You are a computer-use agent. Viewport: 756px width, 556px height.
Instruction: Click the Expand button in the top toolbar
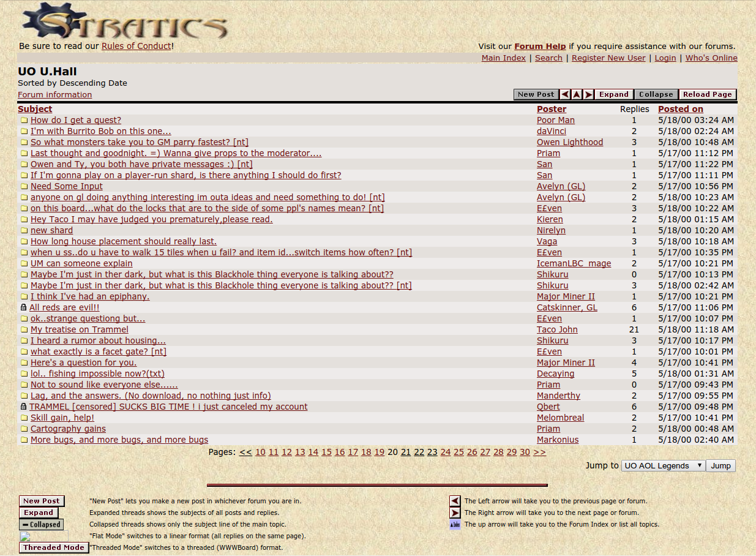pos(614,94)
